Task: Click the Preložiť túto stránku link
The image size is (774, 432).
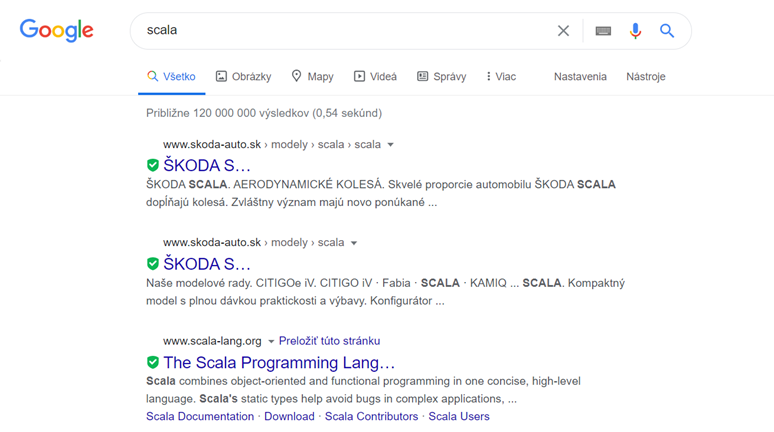Action: (x=329, y=341)
